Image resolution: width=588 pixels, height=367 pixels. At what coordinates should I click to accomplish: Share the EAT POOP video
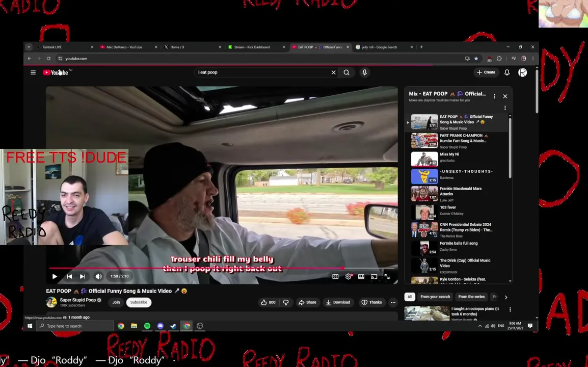click(x=307, y=302)
